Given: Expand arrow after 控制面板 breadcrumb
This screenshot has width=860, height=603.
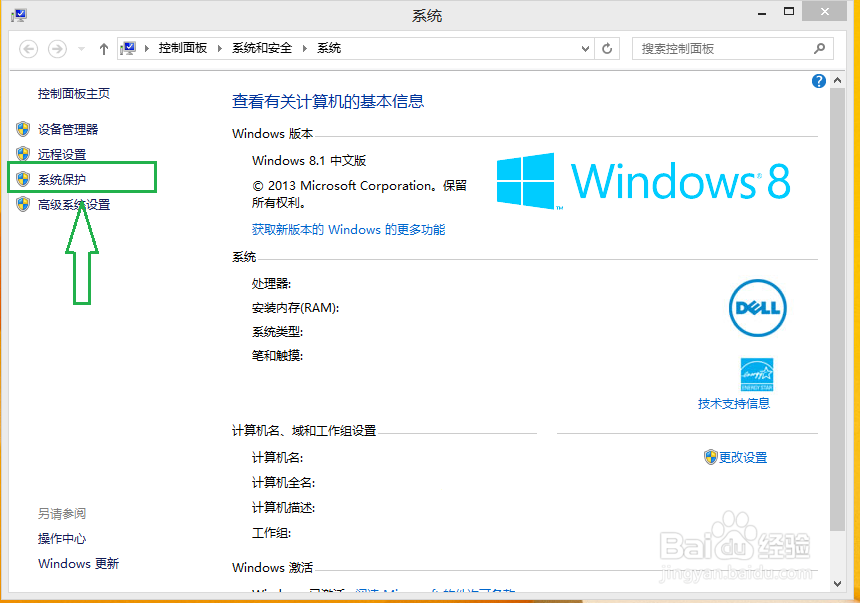Looking at the screenshot, I should click(219, 48).
